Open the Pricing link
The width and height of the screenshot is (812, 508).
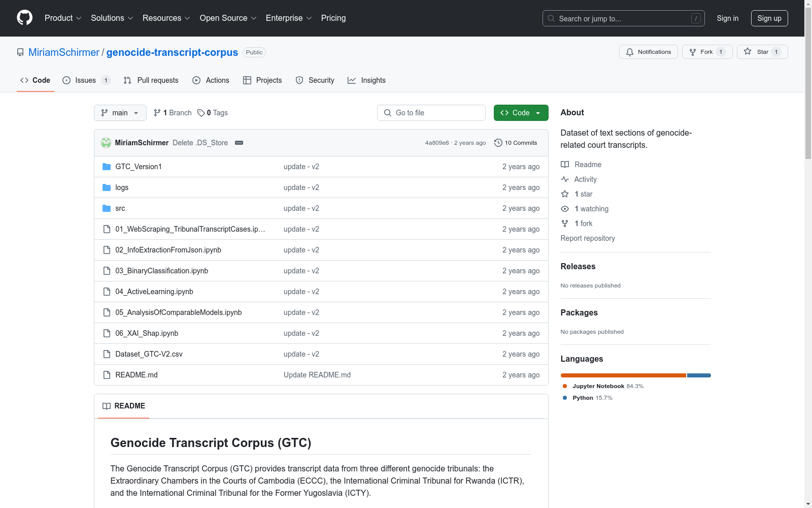(333, 18)
